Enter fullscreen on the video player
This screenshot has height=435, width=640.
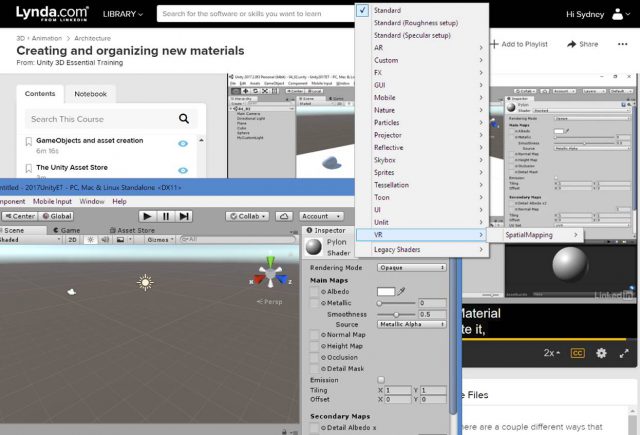click(624, 353)
